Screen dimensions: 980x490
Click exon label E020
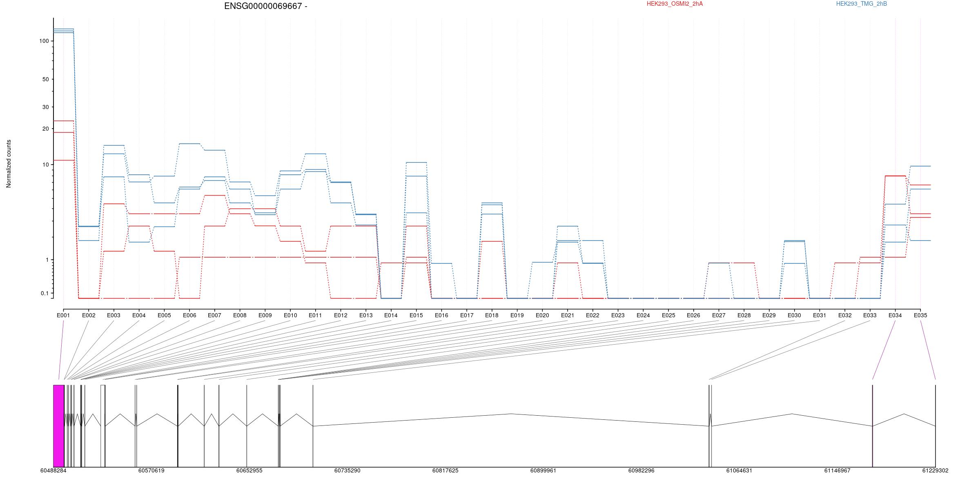[542, 315]
